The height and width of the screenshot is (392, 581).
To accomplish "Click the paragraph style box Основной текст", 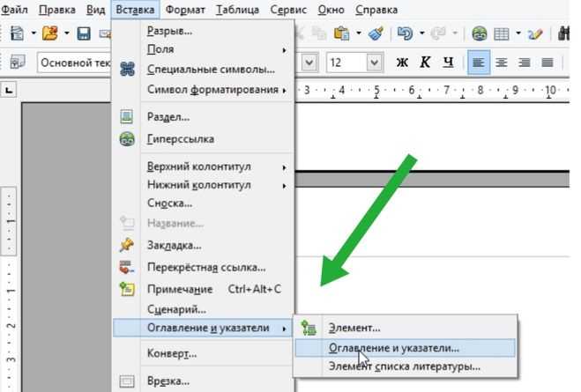I will [x=74, y=63].
